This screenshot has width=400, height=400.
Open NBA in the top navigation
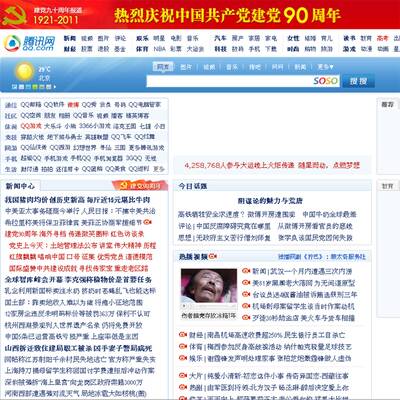click(x=159, y=49)
